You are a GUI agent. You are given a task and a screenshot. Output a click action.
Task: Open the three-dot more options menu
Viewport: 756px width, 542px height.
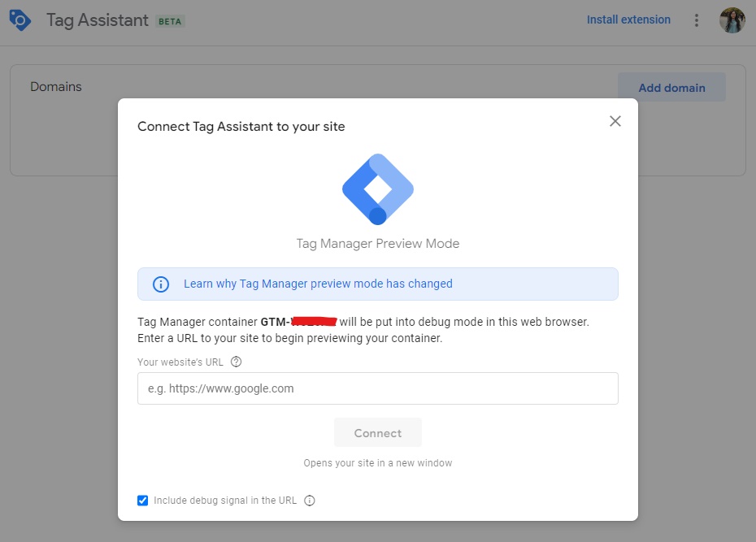(x=696, y=20)
